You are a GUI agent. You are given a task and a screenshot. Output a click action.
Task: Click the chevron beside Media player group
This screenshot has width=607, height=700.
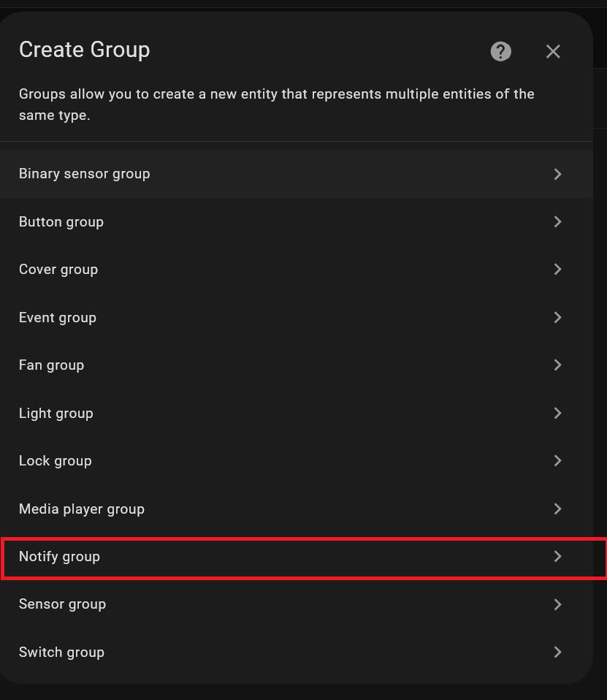click(557, 509)
